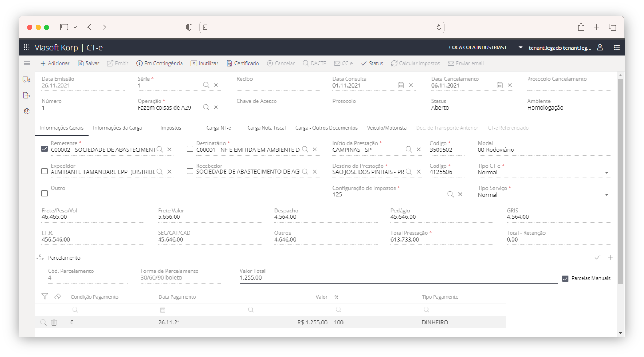Toggle the Parcelas Manuais checkbox
This screenshot has height=357, width=644.
(565, 279)
